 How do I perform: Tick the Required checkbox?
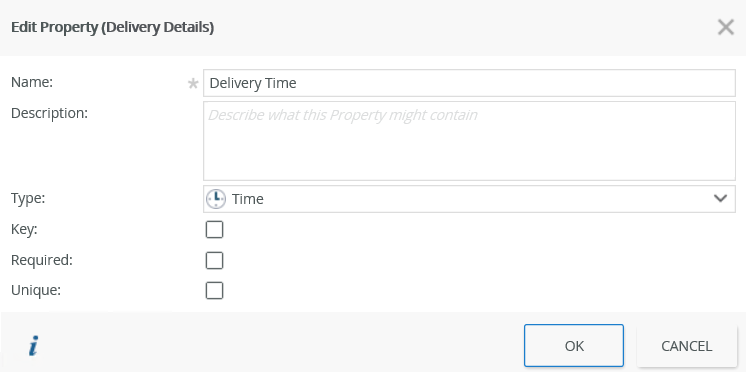[214, 261]
